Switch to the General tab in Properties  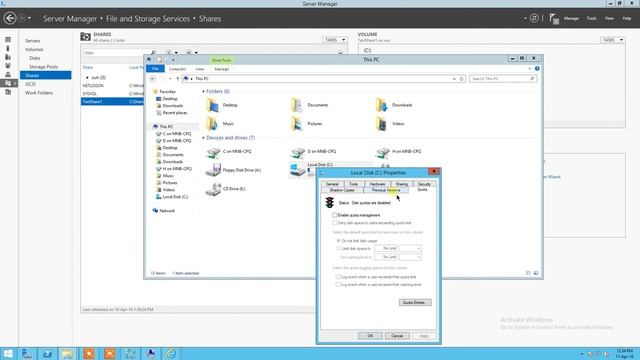click(332, 184)
